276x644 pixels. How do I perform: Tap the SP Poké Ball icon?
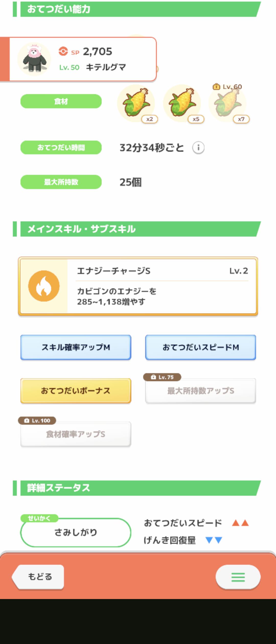(63, 51)
